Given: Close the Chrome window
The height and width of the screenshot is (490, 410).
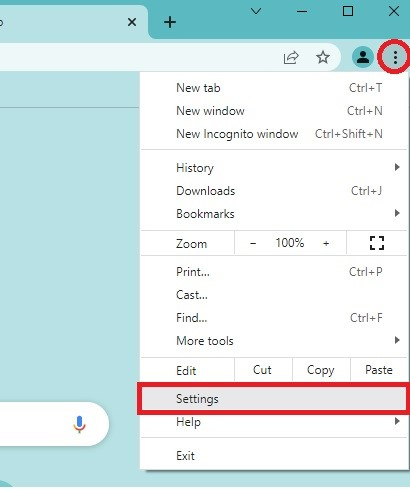Looking at the screenshot, I should click(394, 12).
